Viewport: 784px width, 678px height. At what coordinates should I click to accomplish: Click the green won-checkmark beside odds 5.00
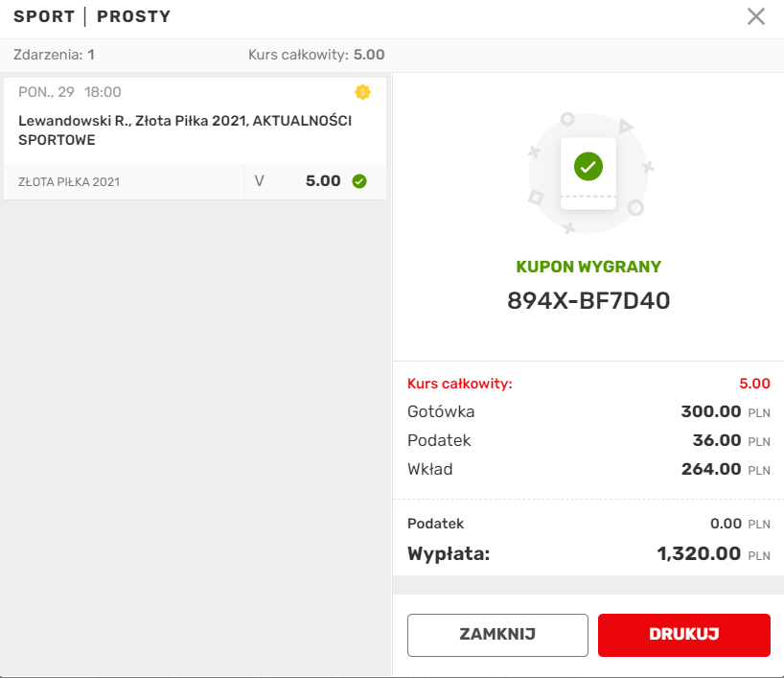[359, 181]
